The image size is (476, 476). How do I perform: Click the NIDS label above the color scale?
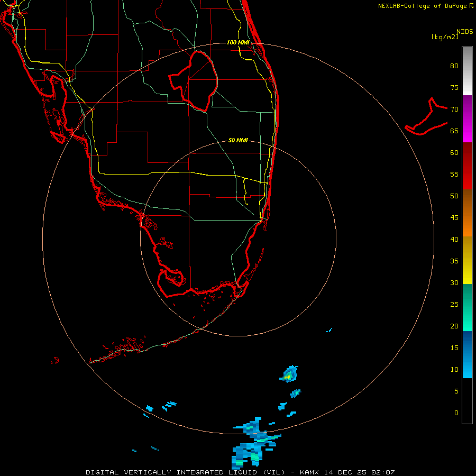pyautogui.click(x=465, y=32)
